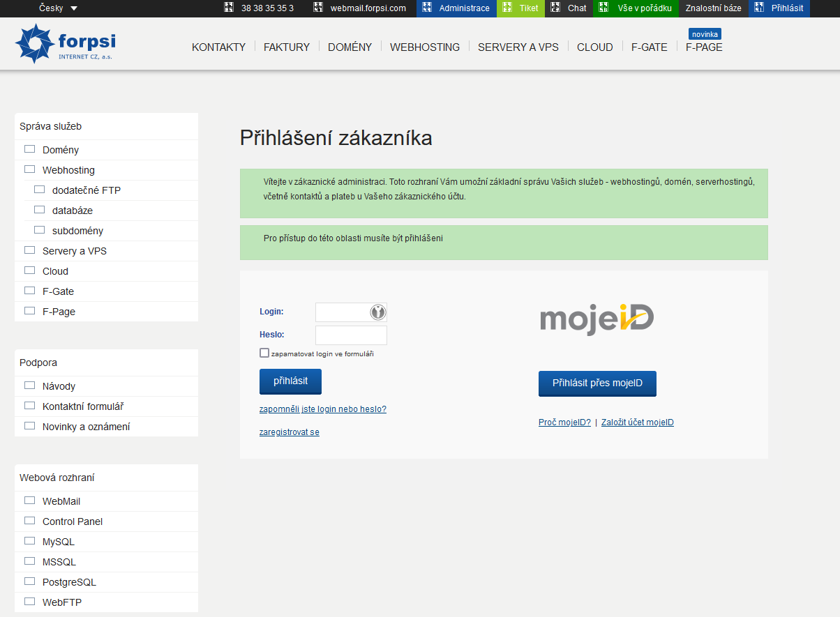This screenshot has height=617, width=840.
Task: Open the DOMÉNY menu
Action: coord(350,47)
